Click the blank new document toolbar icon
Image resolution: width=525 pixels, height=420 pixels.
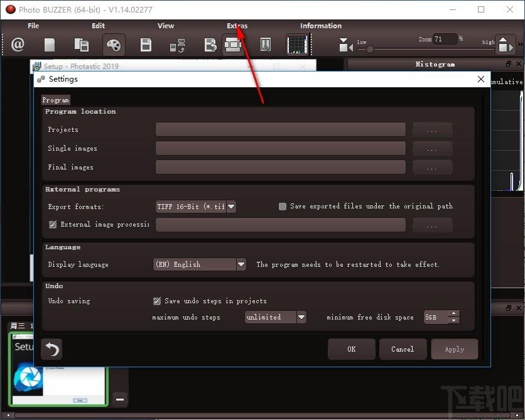pos(50,45)
